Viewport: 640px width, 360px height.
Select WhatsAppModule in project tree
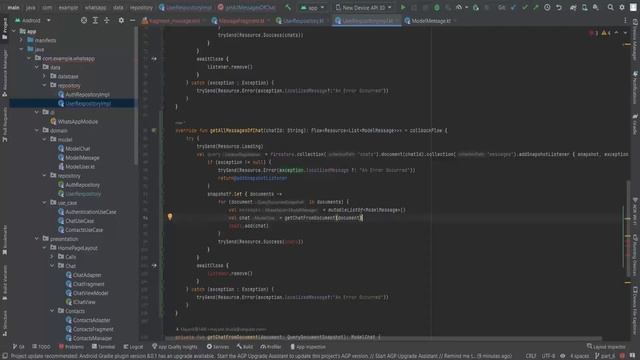coord(78,122)
